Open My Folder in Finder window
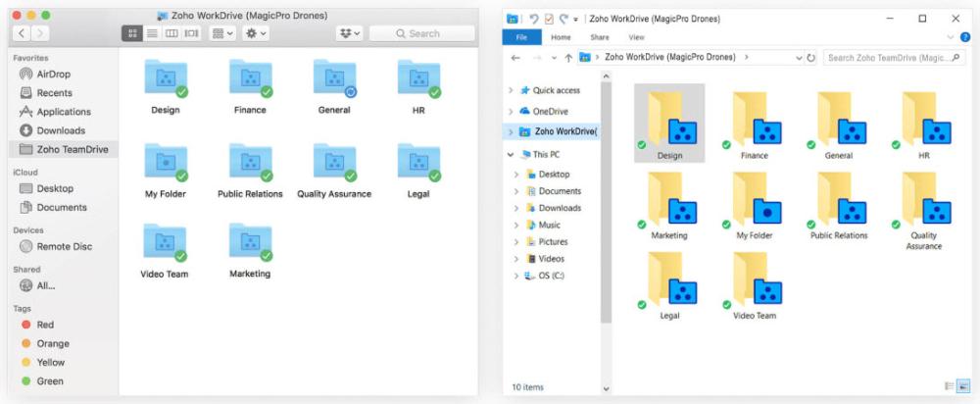980x404 pixels. [166, 163]
